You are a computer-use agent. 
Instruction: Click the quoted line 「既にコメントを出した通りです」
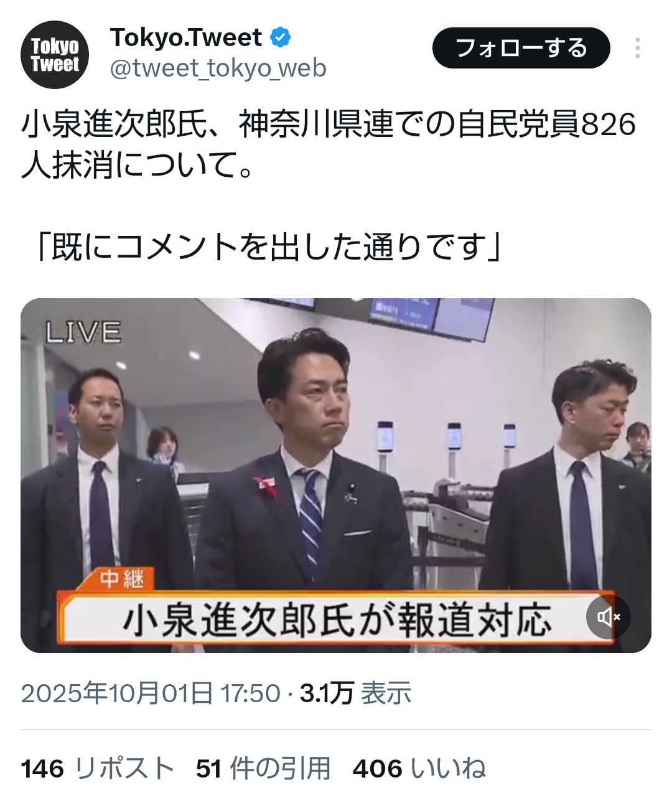tap(269, 247)
